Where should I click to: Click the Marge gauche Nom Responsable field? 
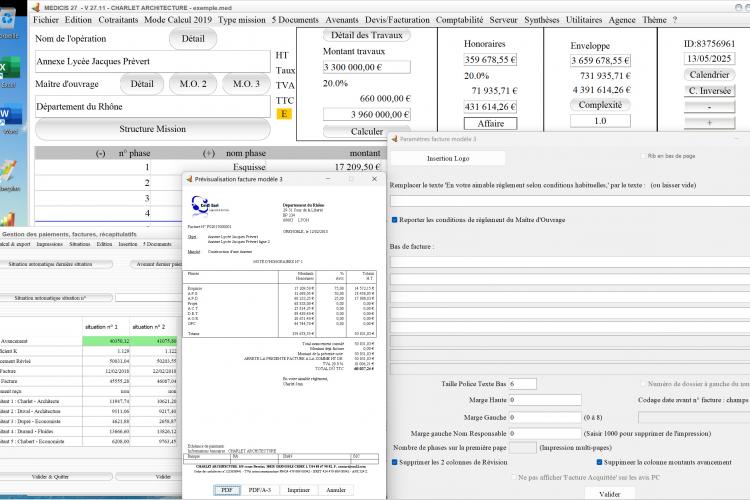(545, 433)
